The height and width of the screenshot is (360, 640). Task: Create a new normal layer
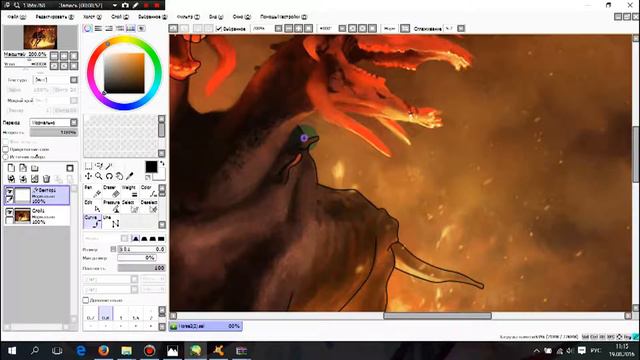click(11, 168)
